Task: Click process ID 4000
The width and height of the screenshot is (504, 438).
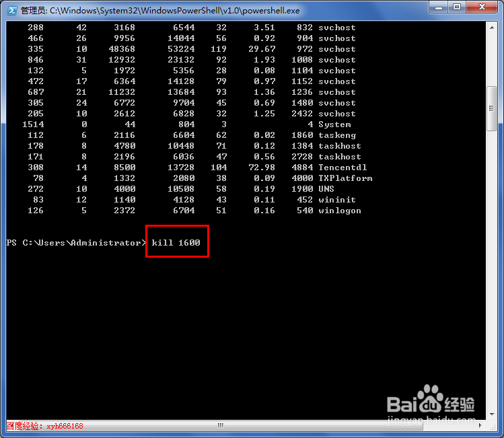Action: (302, 178)
